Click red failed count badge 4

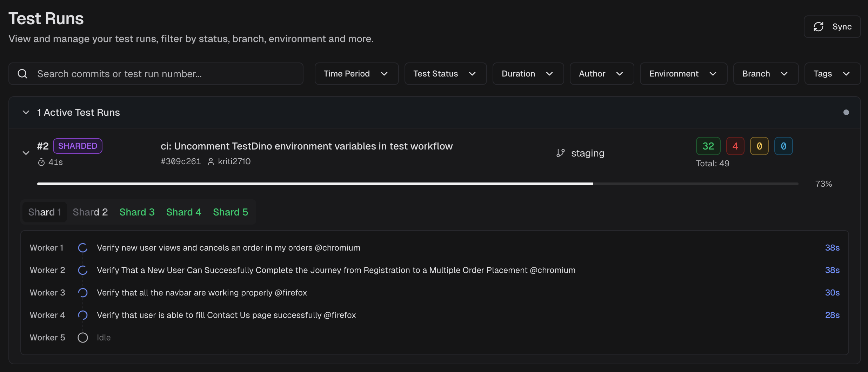735,146
